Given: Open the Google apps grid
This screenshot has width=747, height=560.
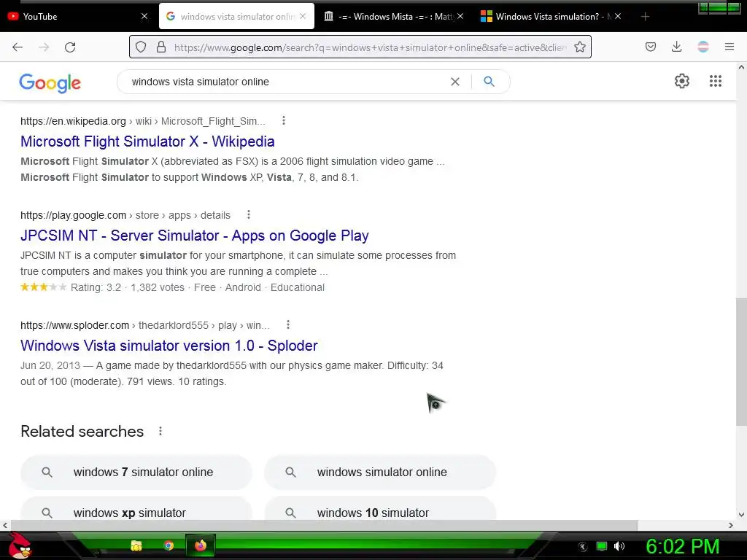Looking at the screenshot, I should 715,81.
